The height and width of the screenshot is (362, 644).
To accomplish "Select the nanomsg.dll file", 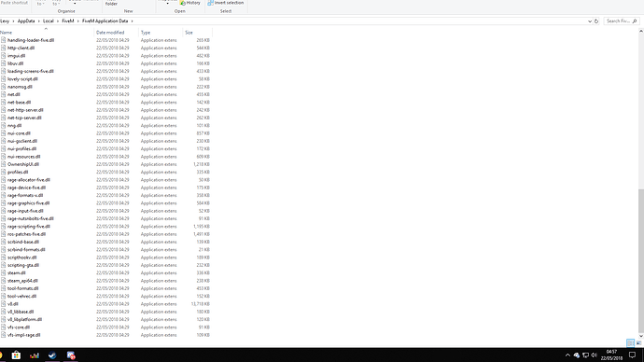I will (20, 87).
